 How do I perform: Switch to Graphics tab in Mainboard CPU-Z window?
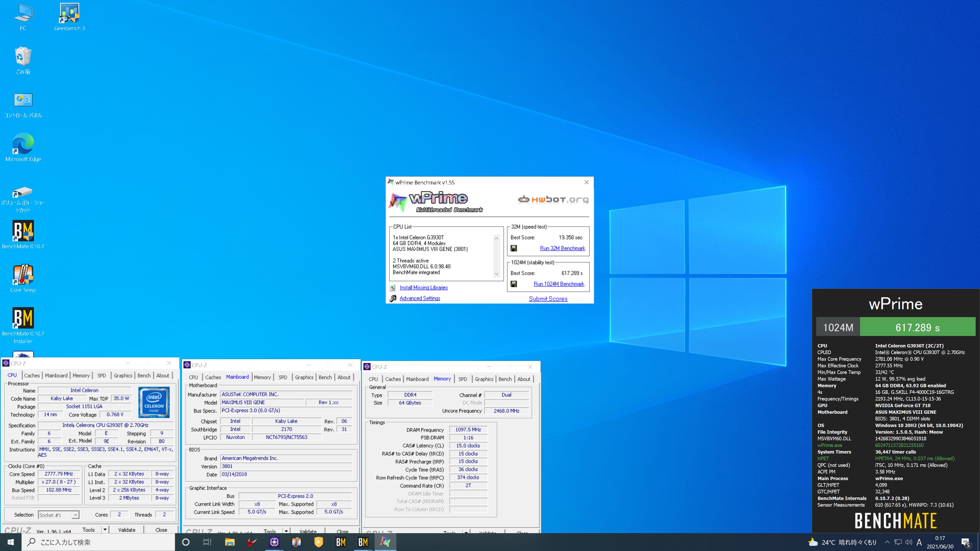click(304, 377)
